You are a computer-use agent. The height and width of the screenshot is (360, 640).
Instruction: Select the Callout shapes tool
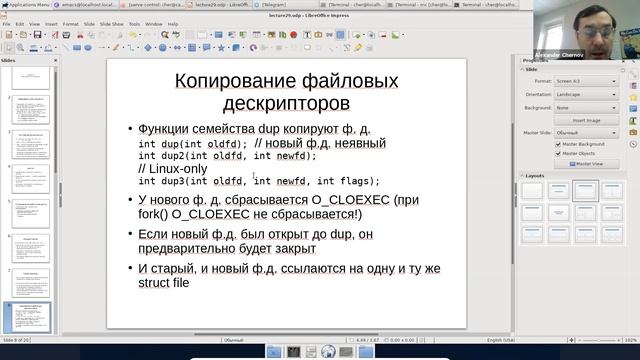207,48
